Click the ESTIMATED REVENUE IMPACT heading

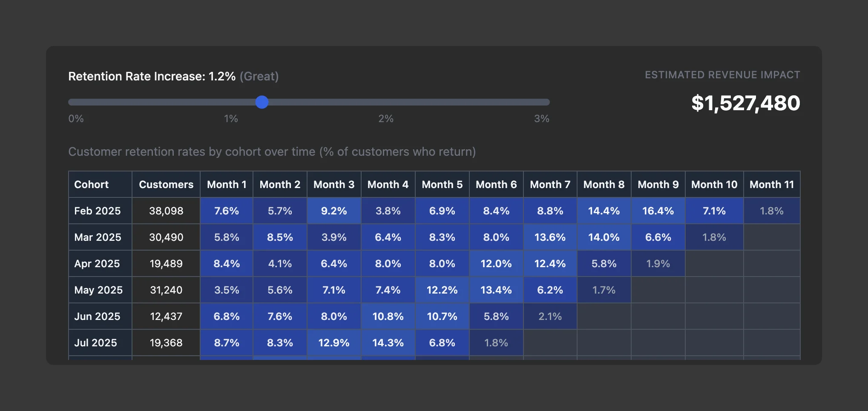[722, 74]
